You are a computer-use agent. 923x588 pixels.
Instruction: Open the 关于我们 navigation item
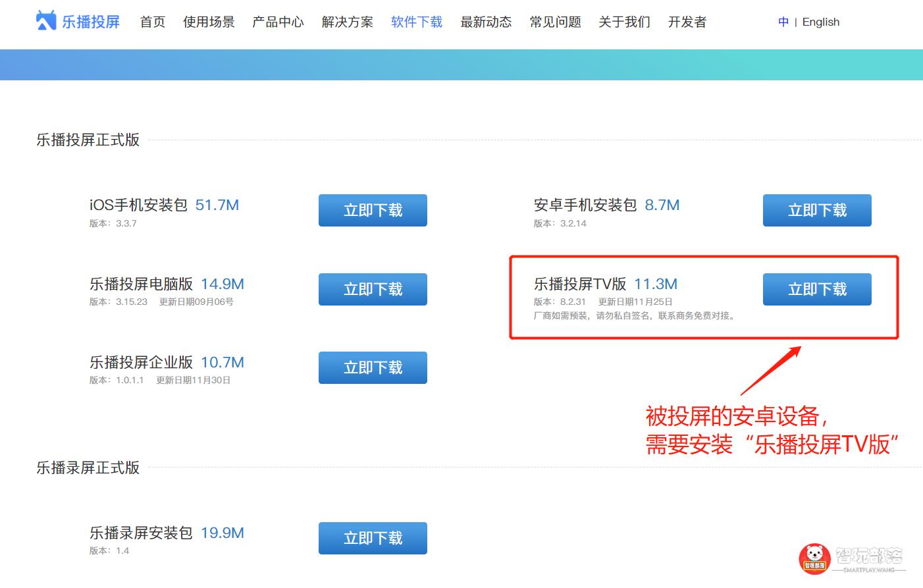click(x=625, y=22)
